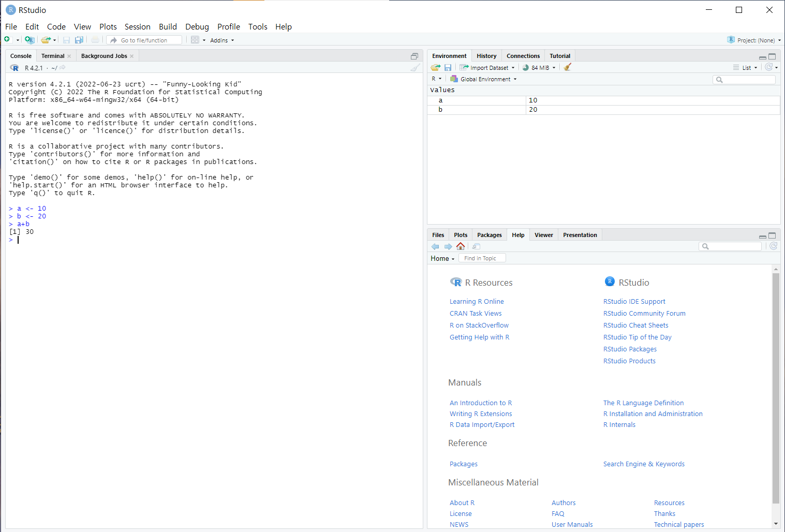Select variable a in Environment

pos(603,100)
